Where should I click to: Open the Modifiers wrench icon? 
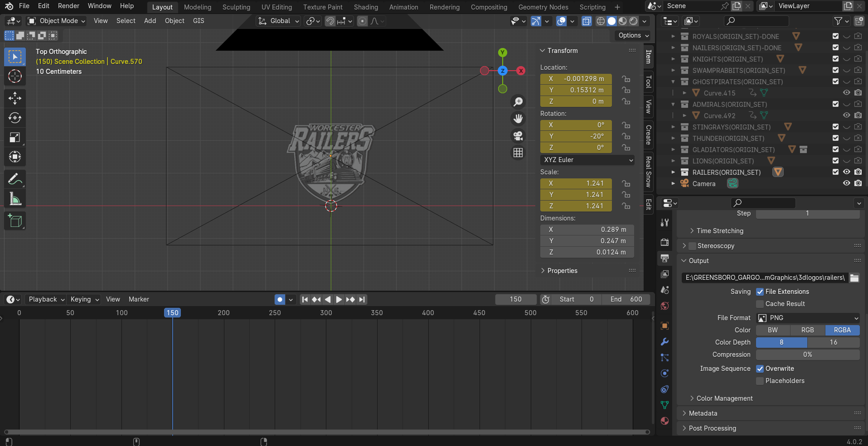pos(664,341)
